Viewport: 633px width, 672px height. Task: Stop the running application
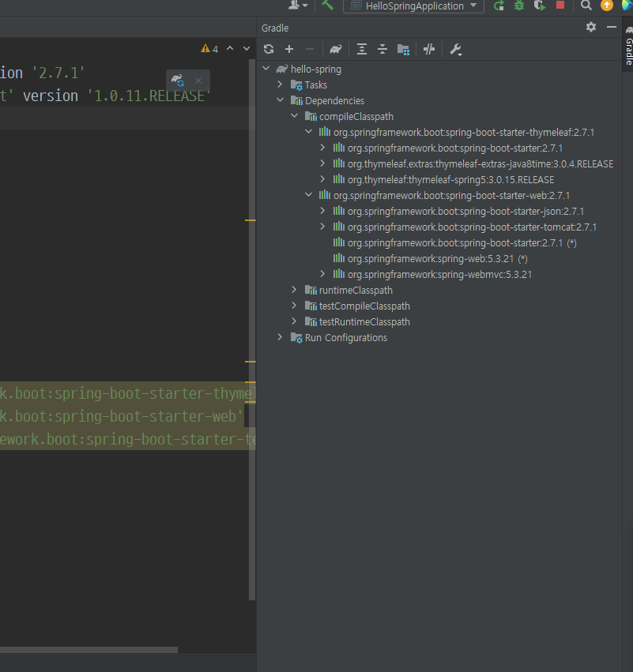pos(560,6)
